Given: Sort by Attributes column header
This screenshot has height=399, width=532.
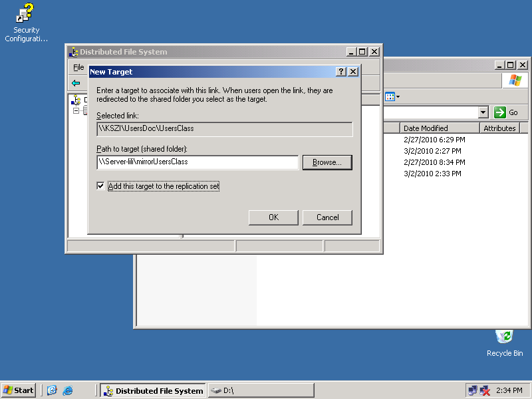Looking at the screenshot, I should click(499, 128).
